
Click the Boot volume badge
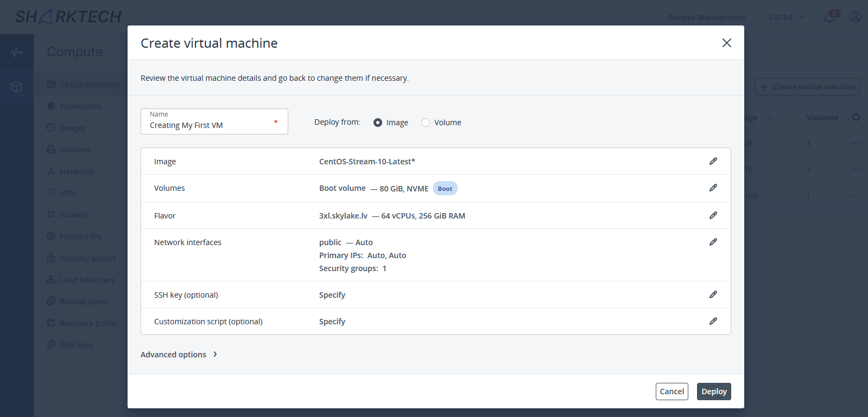pos(445,189)
